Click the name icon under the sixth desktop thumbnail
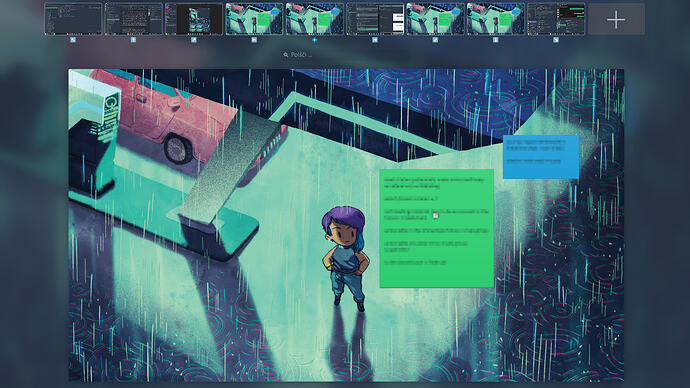The height and width of the screenshot is (388, 690). (375, 40)
